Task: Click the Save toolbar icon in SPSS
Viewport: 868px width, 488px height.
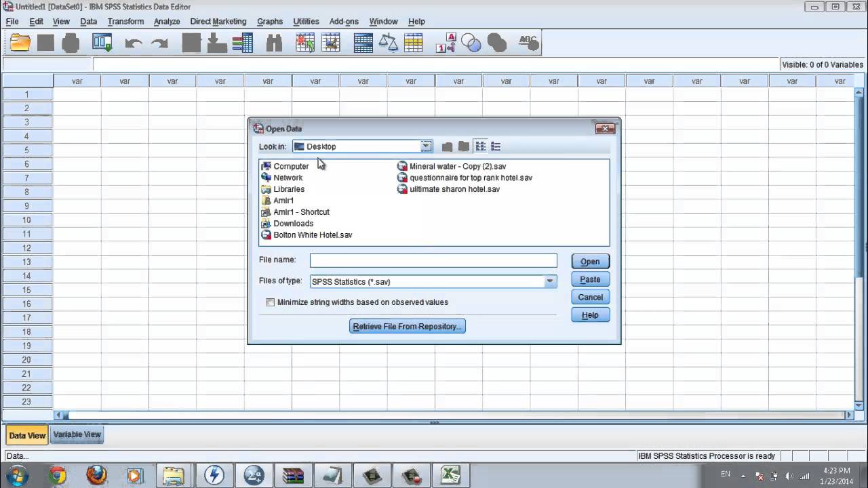Action: [x=45, y=43]
